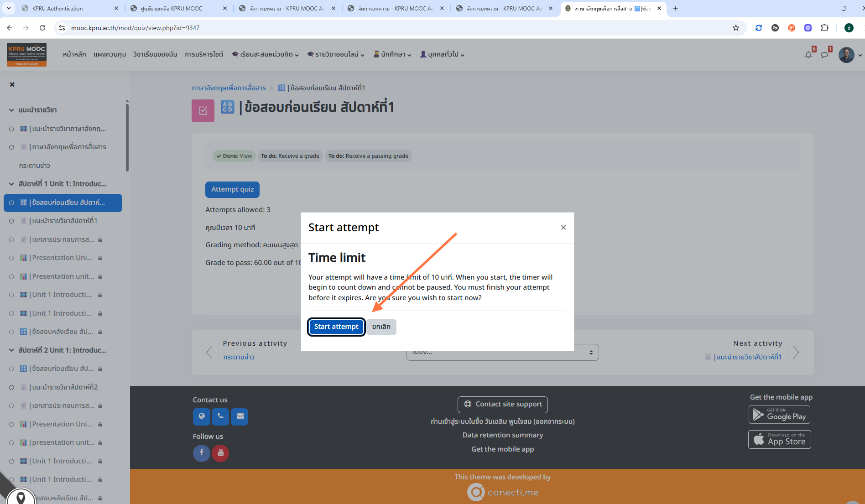Collapse the สัปดาห์ที่ 2 Unit 1 section
865x504 pixels.
(x=11, y=350)
